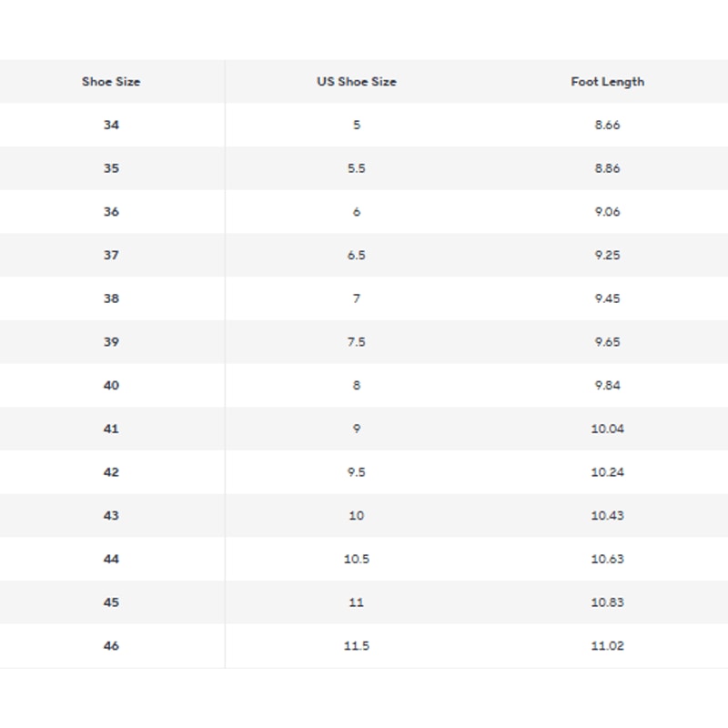Viewport: 728px width, 728px height.
Task: Click foot length 8.66 value
Action: click(x=607, y=125)
